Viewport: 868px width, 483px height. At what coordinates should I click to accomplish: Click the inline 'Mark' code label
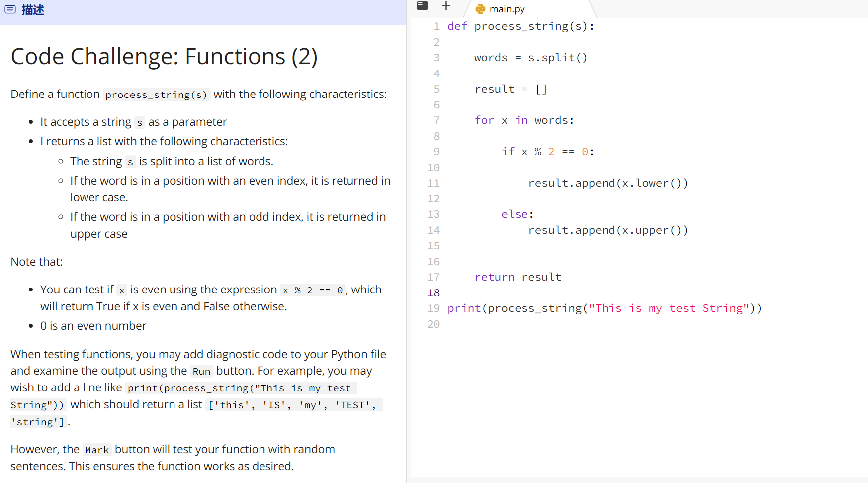(97, 450)
